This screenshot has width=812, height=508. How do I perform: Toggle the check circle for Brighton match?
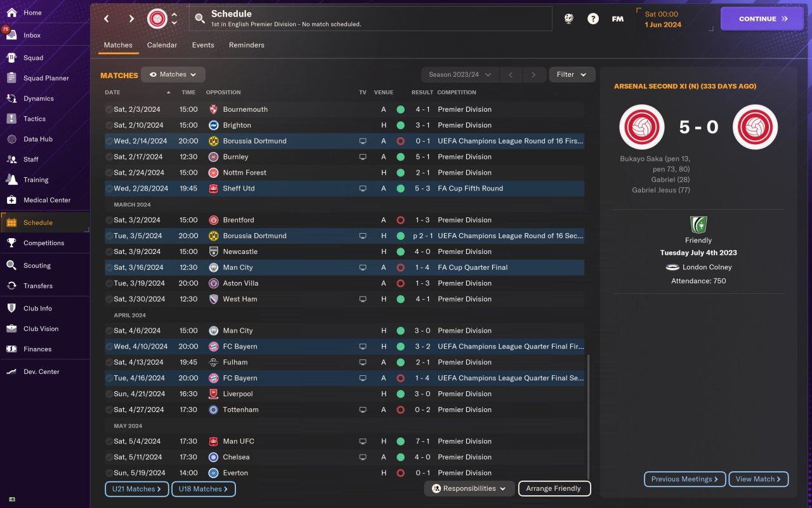[109, 125]
